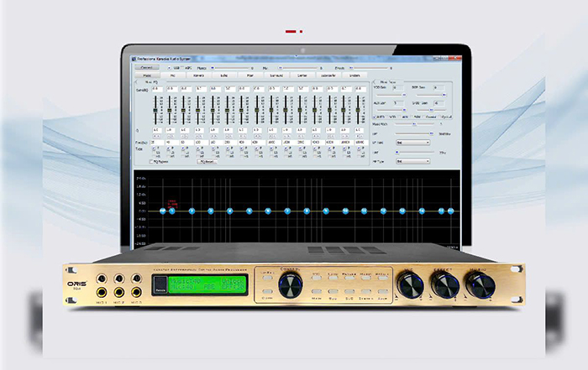The image size is (588, 370).
Task: Click the green LCD display on the processor
Action: [x=207, y=285]
